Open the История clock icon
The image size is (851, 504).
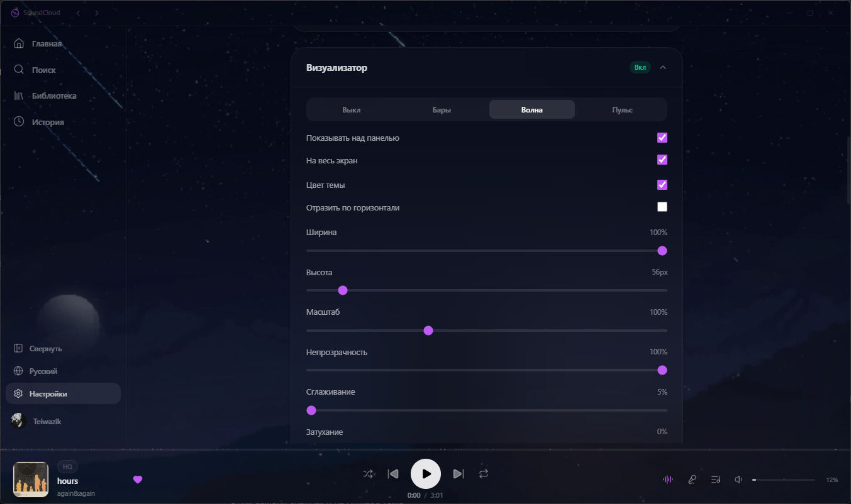point(19,122)
